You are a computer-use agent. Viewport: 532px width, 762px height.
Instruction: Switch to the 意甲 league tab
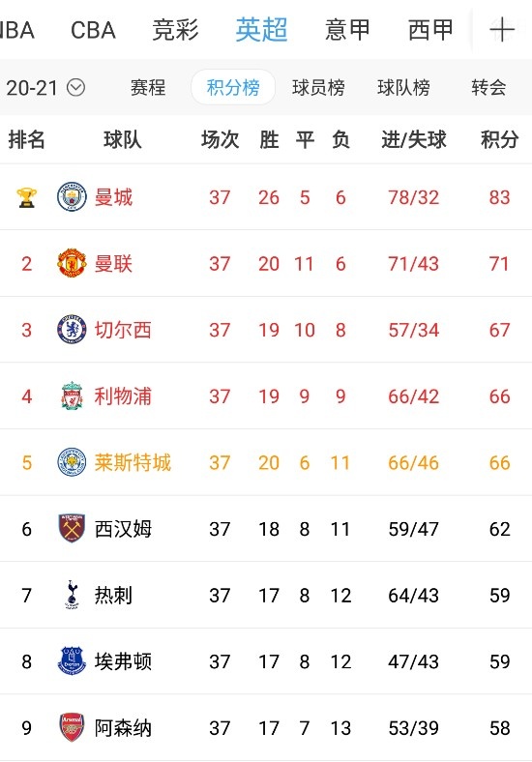[347, 30]
